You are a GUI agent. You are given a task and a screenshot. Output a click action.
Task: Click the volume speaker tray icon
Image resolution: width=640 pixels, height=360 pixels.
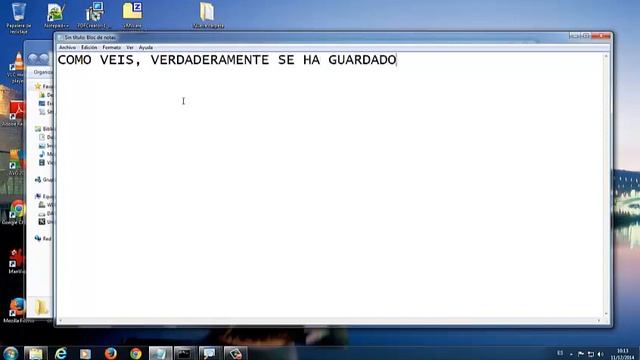(x=600, y=354)
